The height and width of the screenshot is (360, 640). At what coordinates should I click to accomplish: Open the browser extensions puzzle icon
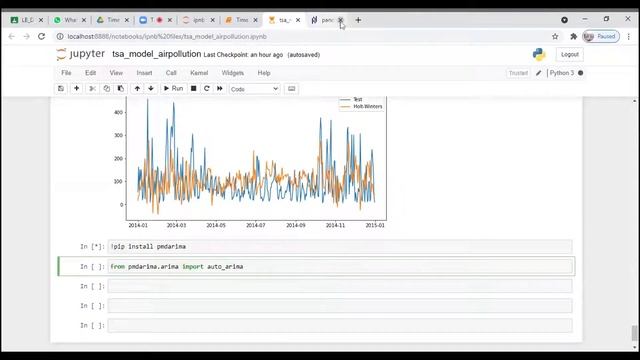click(573, 36)
